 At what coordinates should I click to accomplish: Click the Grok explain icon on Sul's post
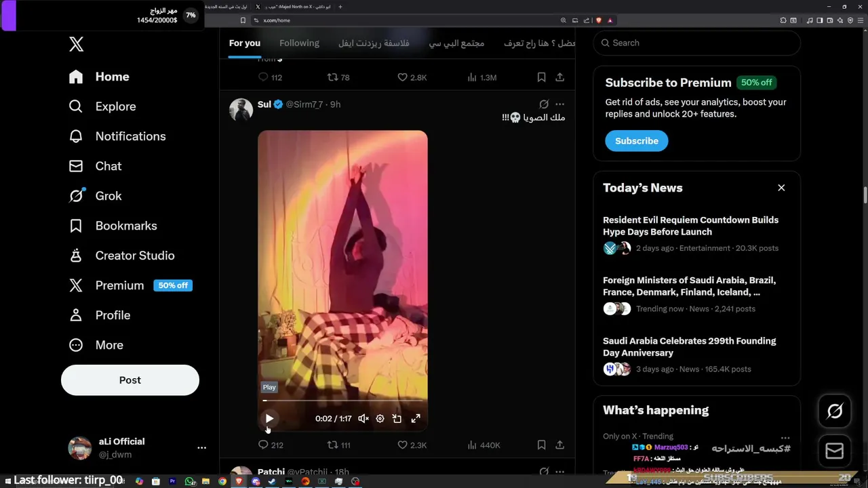tap(544, 104)
